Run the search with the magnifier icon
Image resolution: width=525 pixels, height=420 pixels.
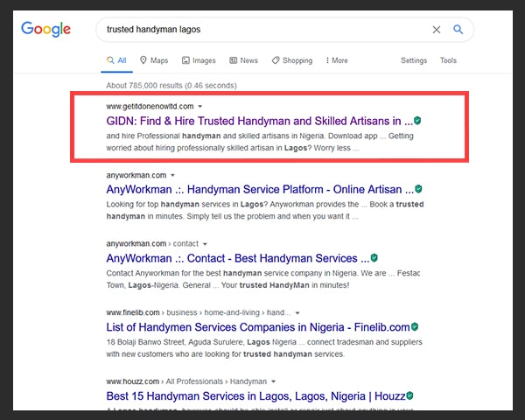(x=458, y=30)
